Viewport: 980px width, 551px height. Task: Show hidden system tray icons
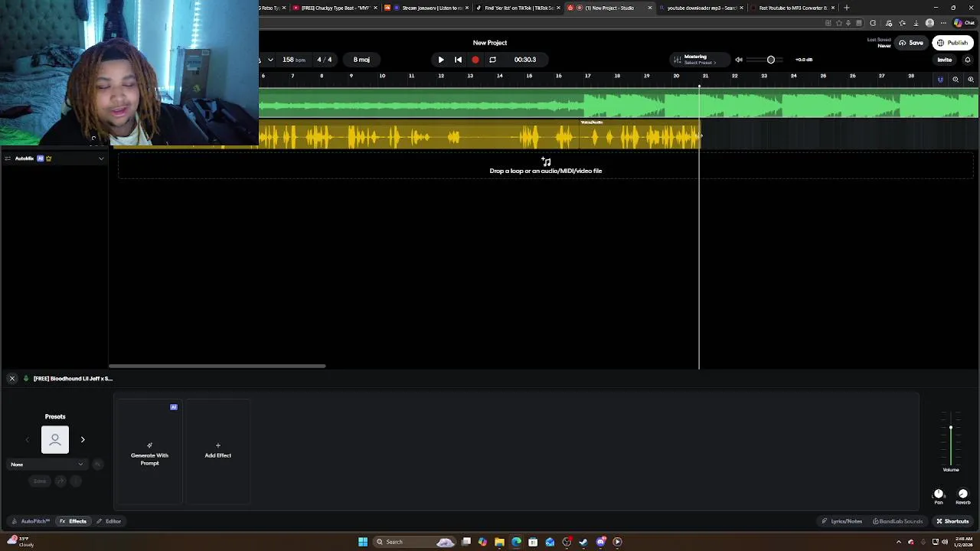pyautogui.click(x=899, y=542)
